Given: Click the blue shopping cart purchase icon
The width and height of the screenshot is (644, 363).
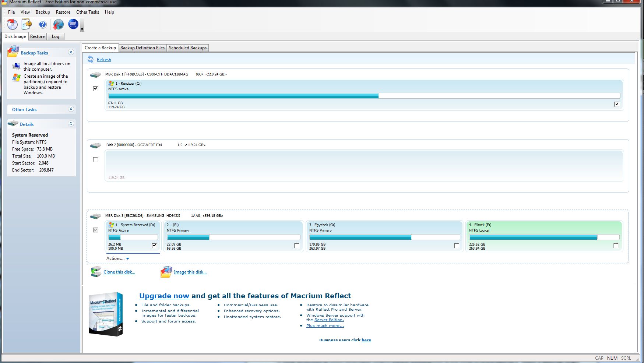Looking at the screenshot, I should pos(73,24).
